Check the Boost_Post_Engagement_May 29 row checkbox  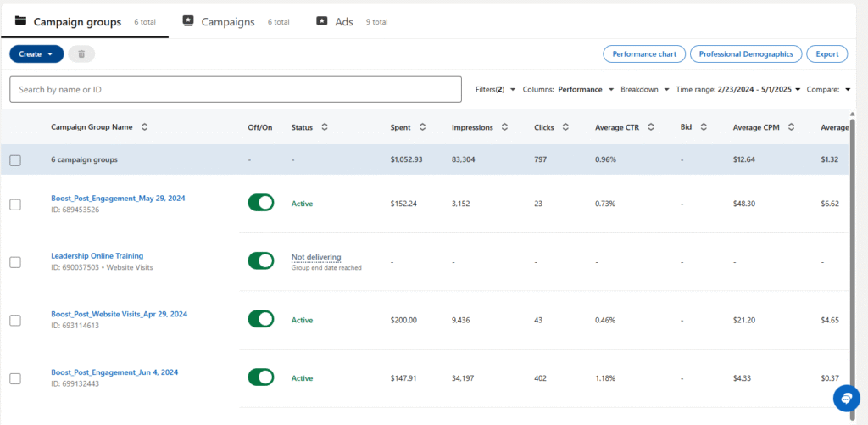[x=15, y=204]
